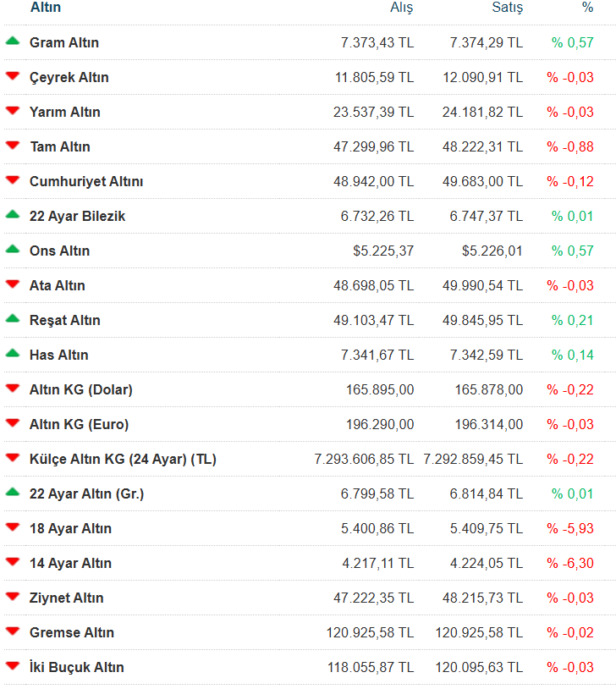This screenshot has height=689, width=616.
Task: Open Külçe Altın KG (24 Ayar) (TL)
Action: tap(123, 459)
